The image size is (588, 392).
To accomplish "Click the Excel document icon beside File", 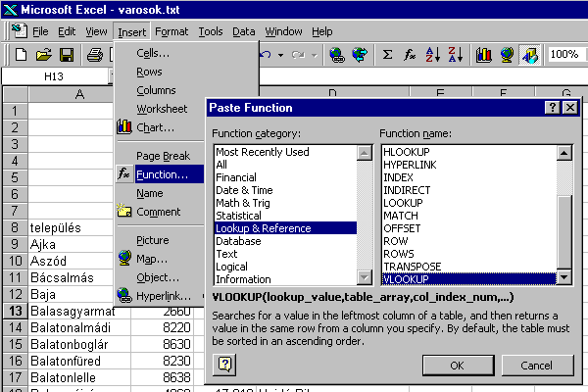I will point(19,30).
